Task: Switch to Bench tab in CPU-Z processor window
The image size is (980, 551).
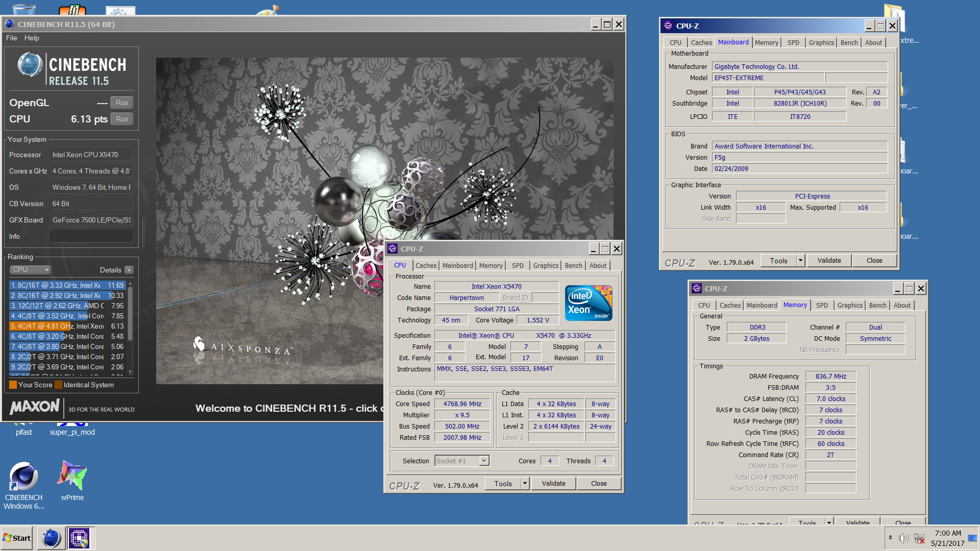Action: [x=573, y=265]
